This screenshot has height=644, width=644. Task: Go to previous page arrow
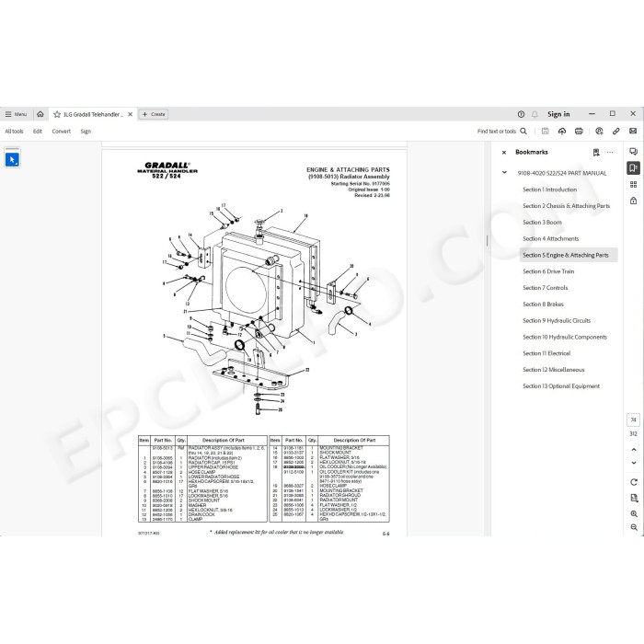633,450
